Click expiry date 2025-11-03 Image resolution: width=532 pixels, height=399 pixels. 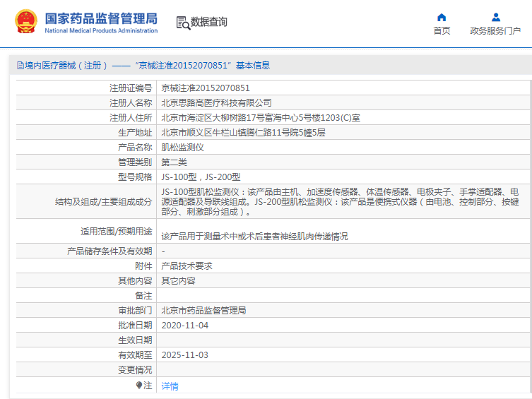pyautogui.click(x=185, y=355)
